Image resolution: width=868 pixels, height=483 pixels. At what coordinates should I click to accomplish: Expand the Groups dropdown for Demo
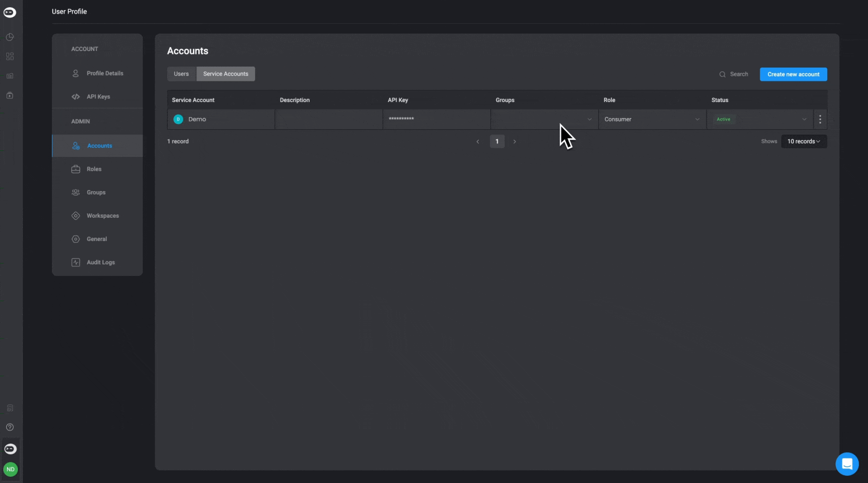click(x=589, y=119)
